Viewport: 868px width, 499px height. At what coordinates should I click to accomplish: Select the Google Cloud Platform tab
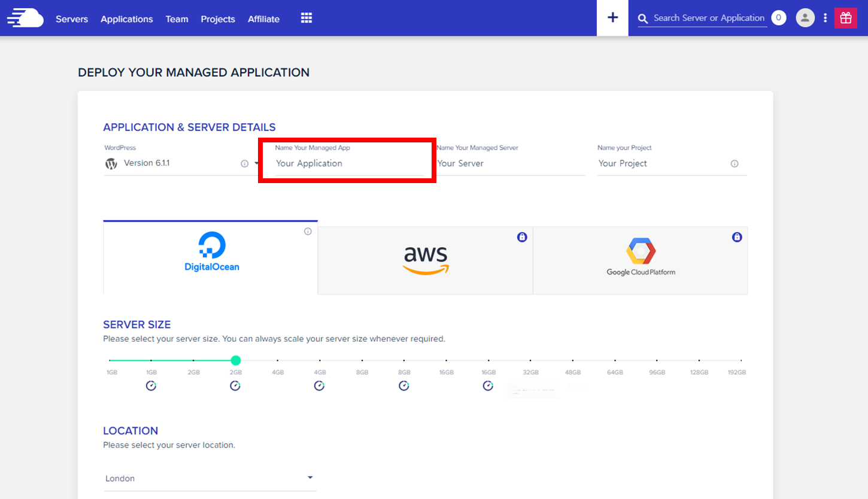tap(641, 260)
